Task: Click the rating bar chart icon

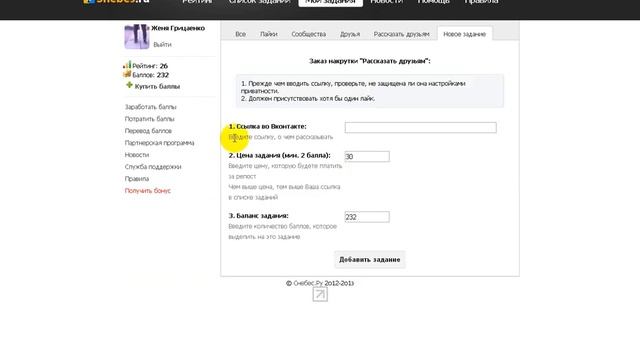Action: (127, 65)
